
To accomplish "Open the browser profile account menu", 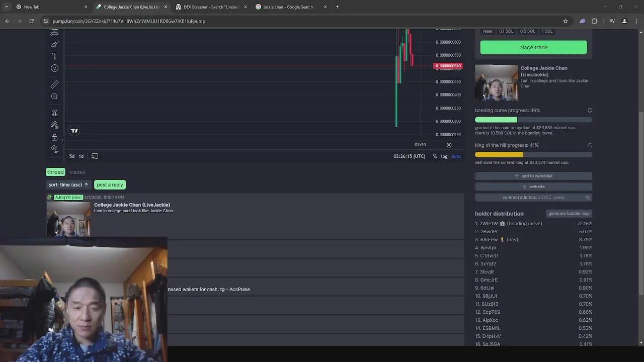I will pyautogui.click(x=624, y=21).
